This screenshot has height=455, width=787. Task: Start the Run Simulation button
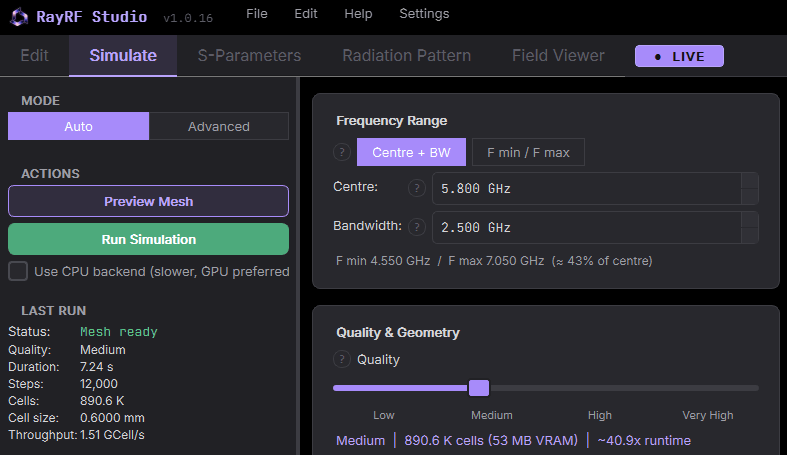point(149,239)
